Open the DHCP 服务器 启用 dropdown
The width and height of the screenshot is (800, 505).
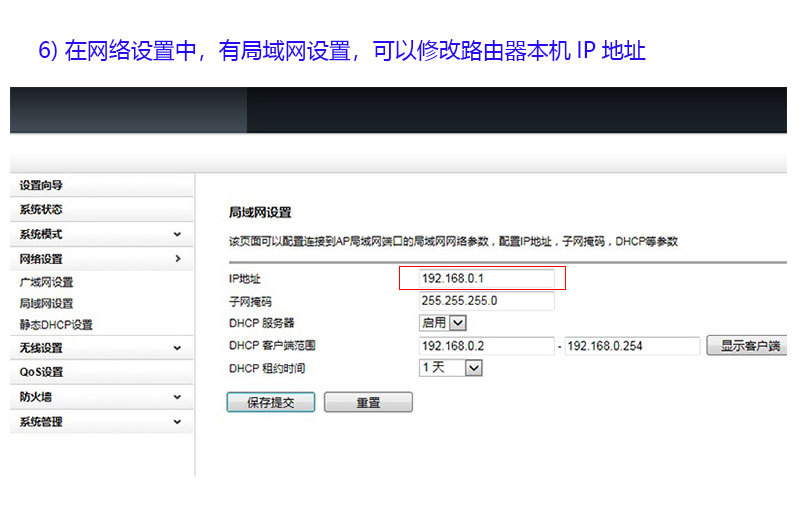click(443, 323)
